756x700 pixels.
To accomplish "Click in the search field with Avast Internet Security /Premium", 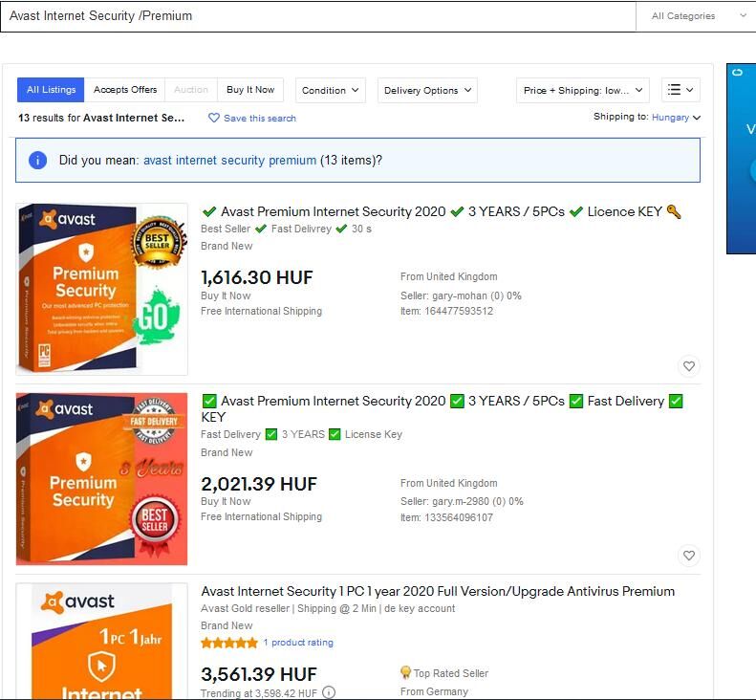I will tap(318, 16).
